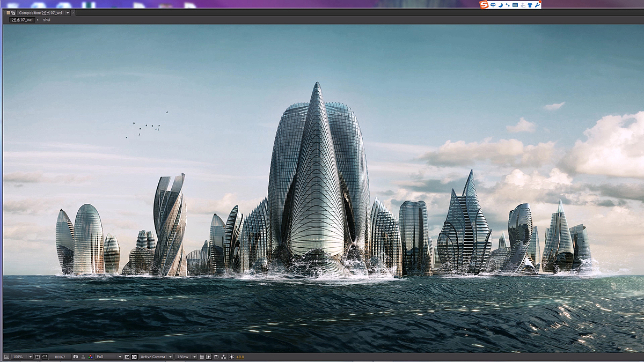The image size is (644, 362).
Task: Open the show channel RGB color icon
Action: (x=90, y=357)
